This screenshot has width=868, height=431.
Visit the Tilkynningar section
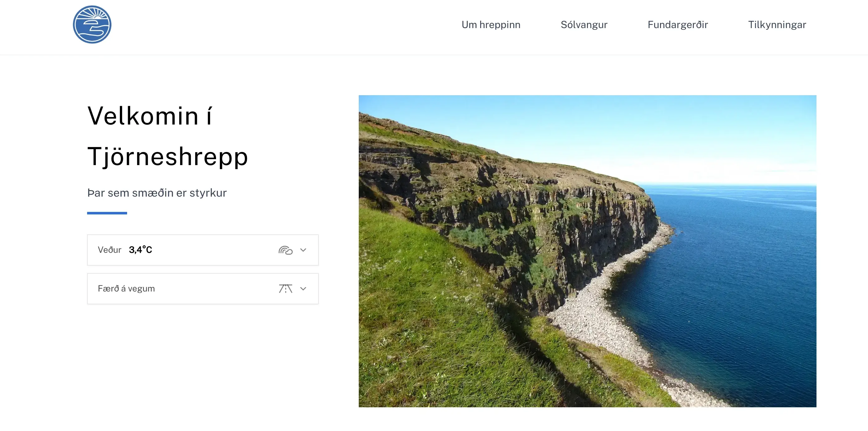pos(777,24)
